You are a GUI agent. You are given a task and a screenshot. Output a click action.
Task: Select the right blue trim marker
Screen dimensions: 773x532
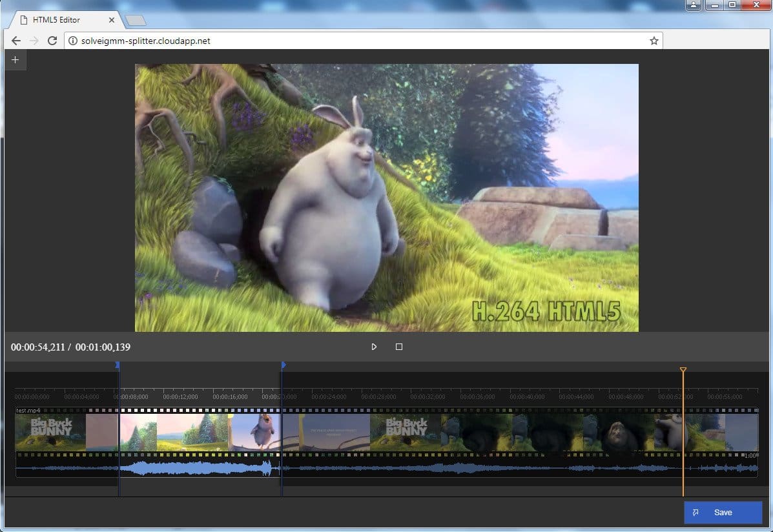(282, 365)
